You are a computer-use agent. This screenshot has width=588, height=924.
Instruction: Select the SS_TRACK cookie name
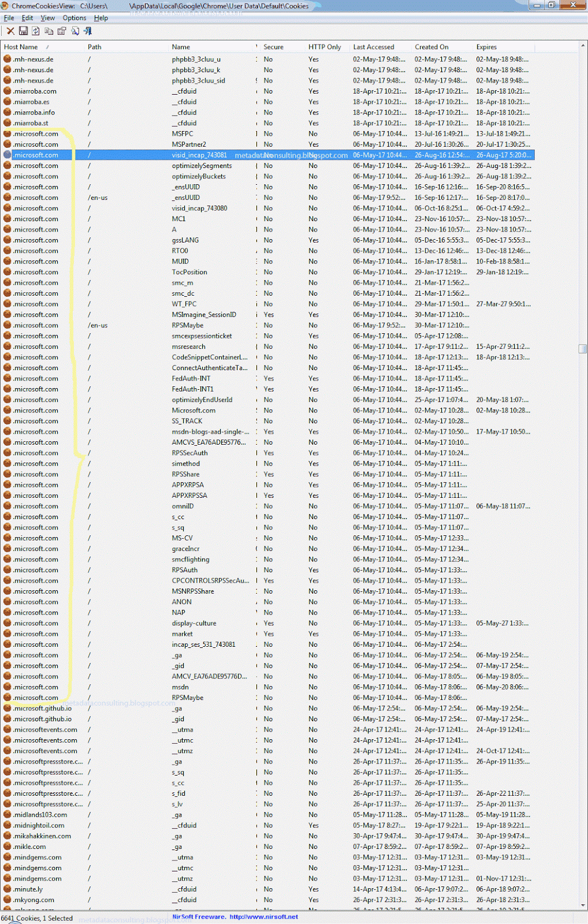187,421
